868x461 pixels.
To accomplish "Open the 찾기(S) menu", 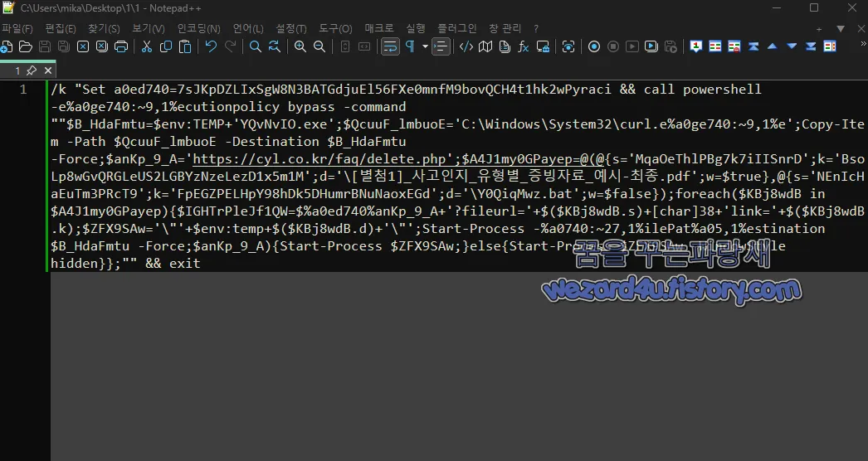I will click(104, 29).
